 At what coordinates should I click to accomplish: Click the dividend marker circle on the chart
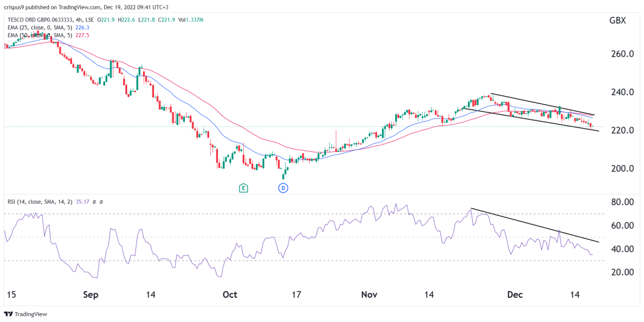point(283,187)
